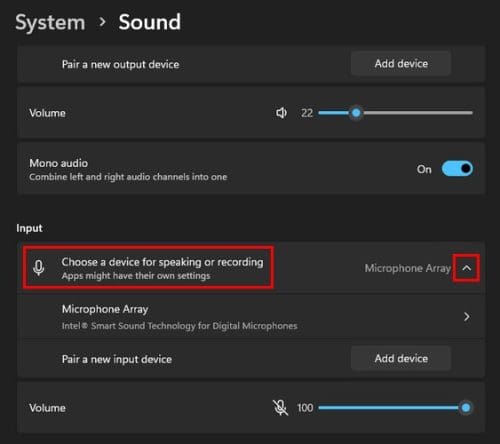This screenshot has height=444, width=500.
Task: Click the On label beside Mono audio toggle
Action: tap(424, 169)
